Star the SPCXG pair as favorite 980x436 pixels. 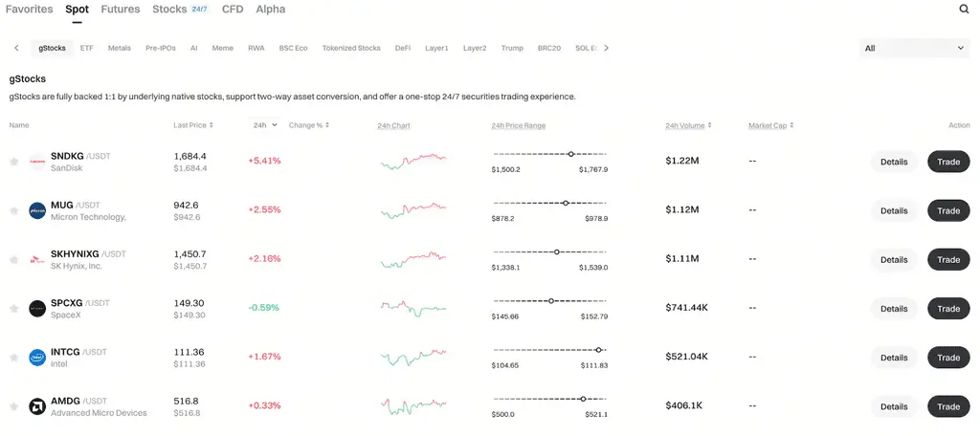(13, 309)
